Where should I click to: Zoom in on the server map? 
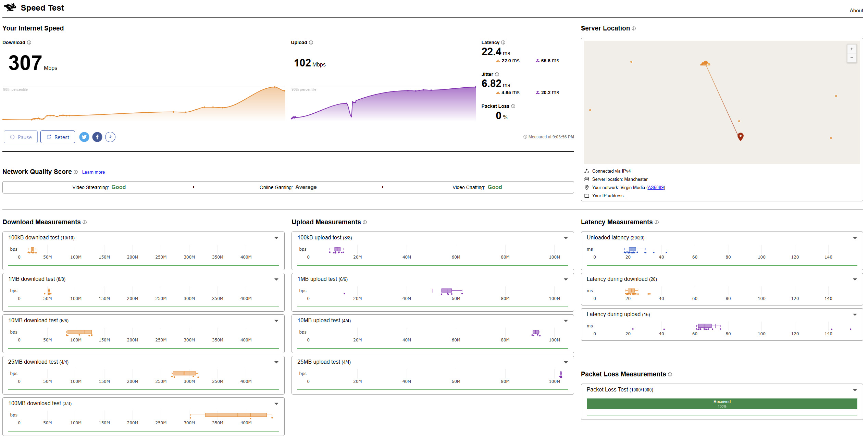[852, 49]
